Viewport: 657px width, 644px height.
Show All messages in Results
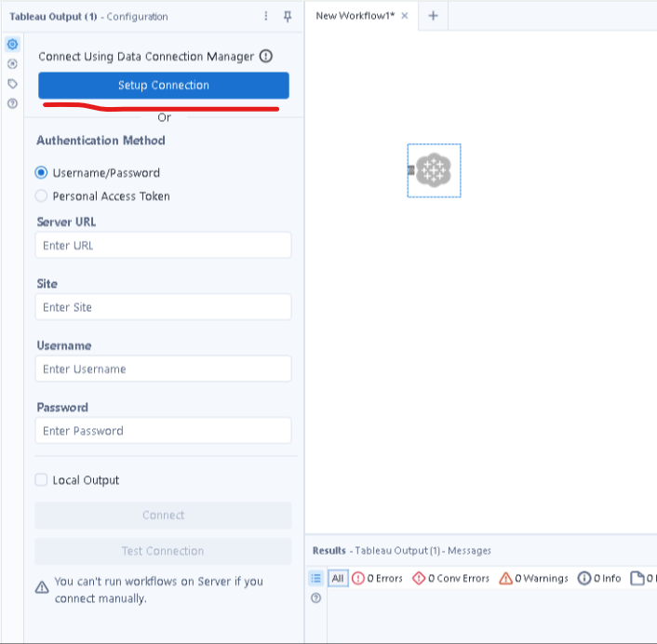(x=338, y=578)
